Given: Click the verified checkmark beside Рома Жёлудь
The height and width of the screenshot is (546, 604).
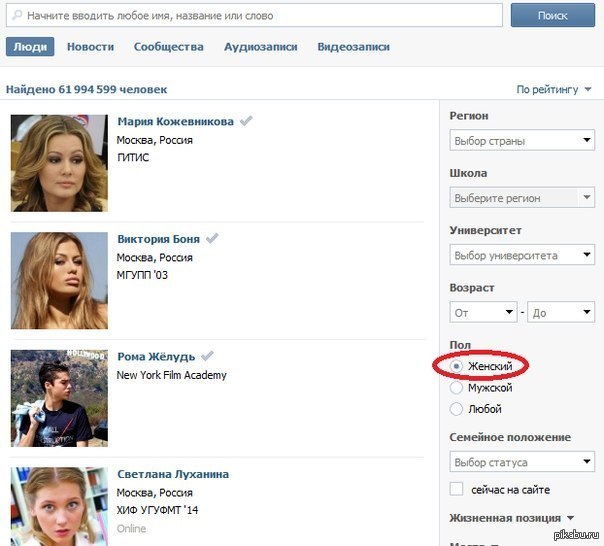Looking at the screenshot, I should point(206,356).
